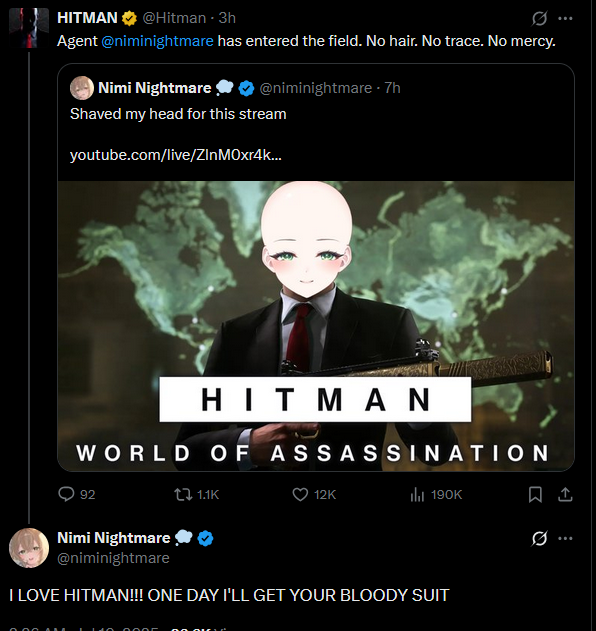Open more options menu on Nimi Nightmare reply
Viewport: 596px width, 631px height.
tap(565, 538)
